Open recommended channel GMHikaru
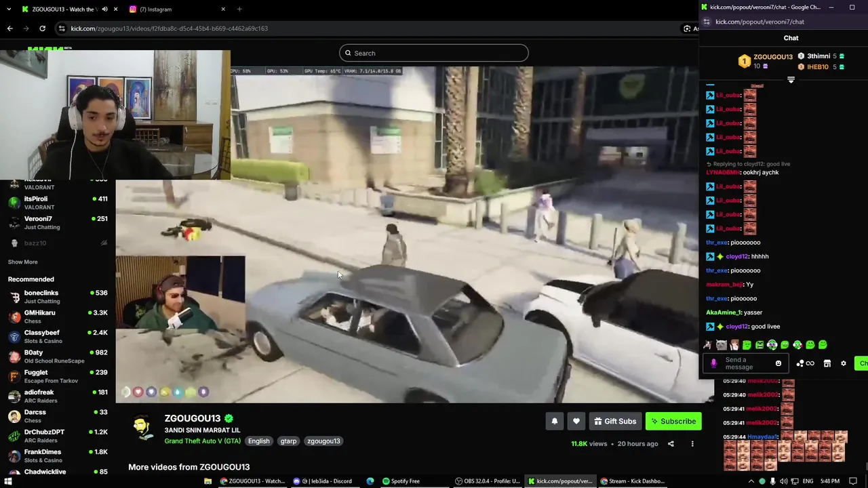 pos(58,317)
